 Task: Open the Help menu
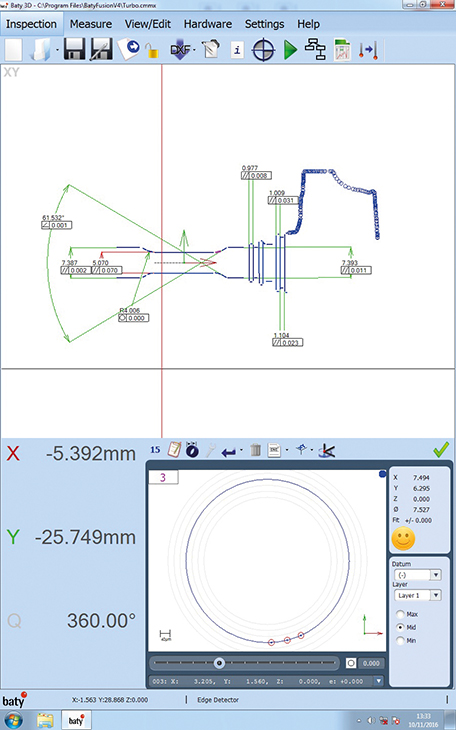point(308,24)
